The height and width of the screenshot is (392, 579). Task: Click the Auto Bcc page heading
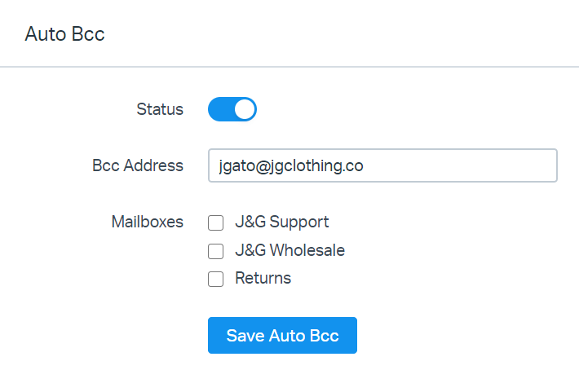point(64,34)
